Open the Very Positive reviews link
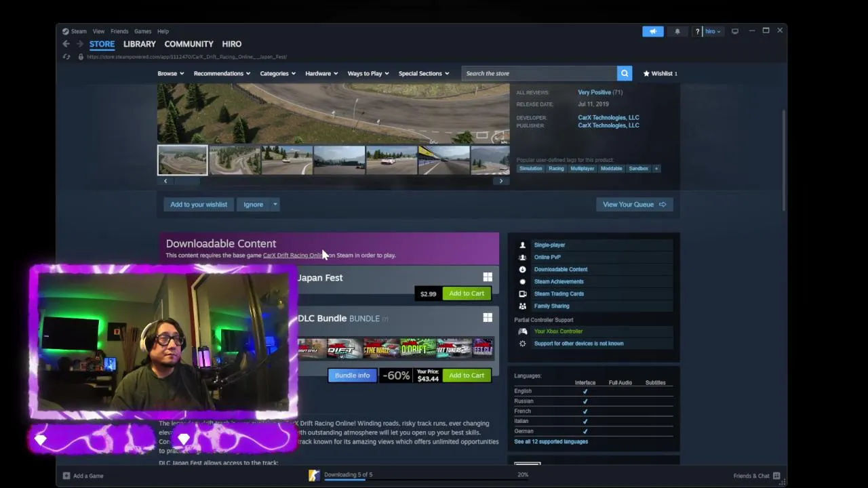The image size is (868, 488). [x=594, y=92]
